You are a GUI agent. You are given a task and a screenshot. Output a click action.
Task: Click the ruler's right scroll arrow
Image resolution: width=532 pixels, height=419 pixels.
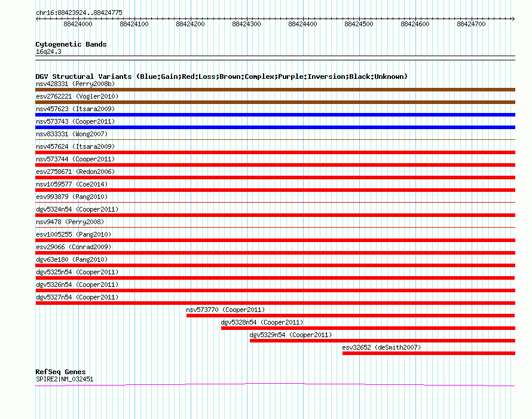pos(513,19)
